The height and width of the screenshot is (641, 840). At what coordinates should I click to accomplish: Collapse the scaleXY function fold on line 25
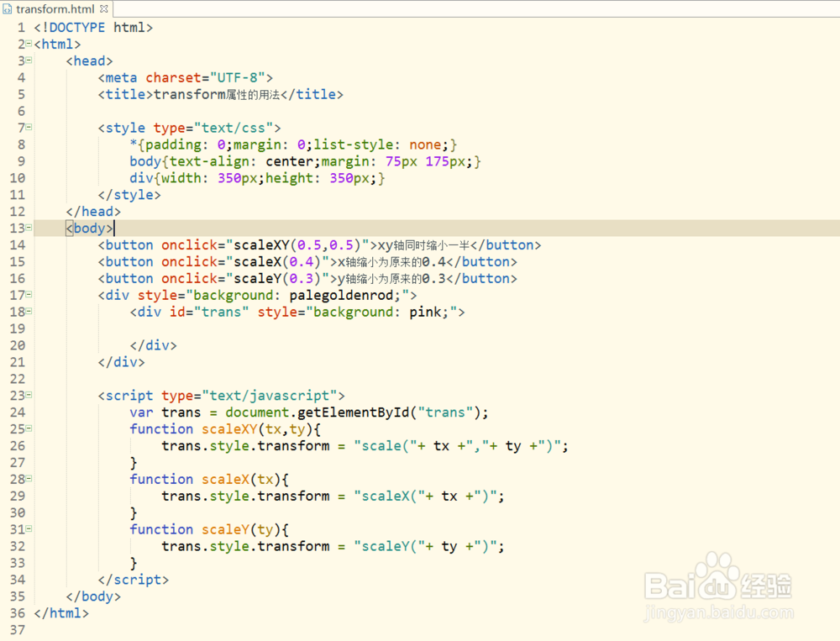(x=29, y=428)
